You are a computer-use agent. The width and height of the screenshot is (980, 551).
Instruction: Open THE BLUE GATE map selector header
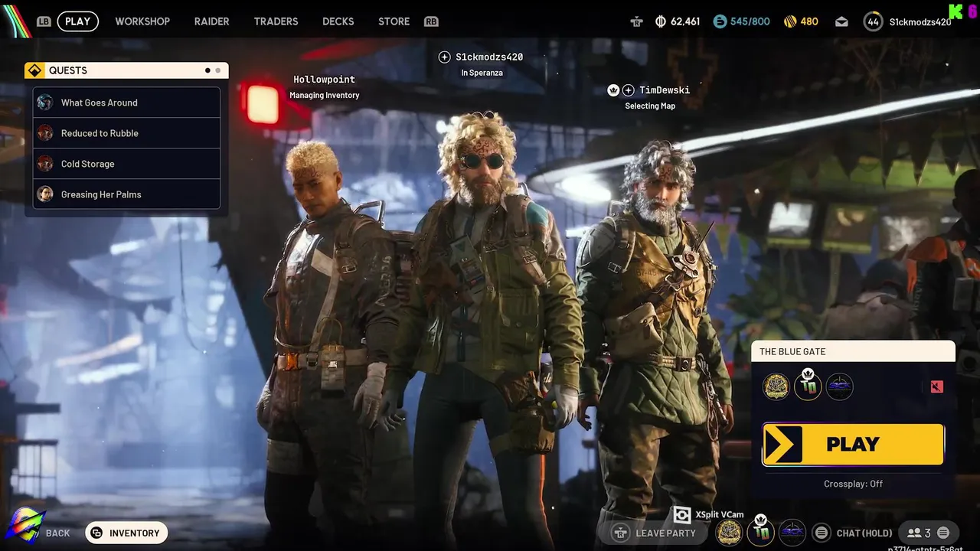(x=853, y=351)
